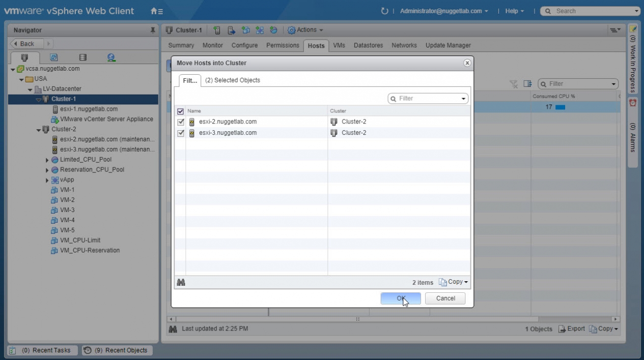Open the Copy dropdown in the dialog footer
The image size is (644, 360).
click(454, 282)
